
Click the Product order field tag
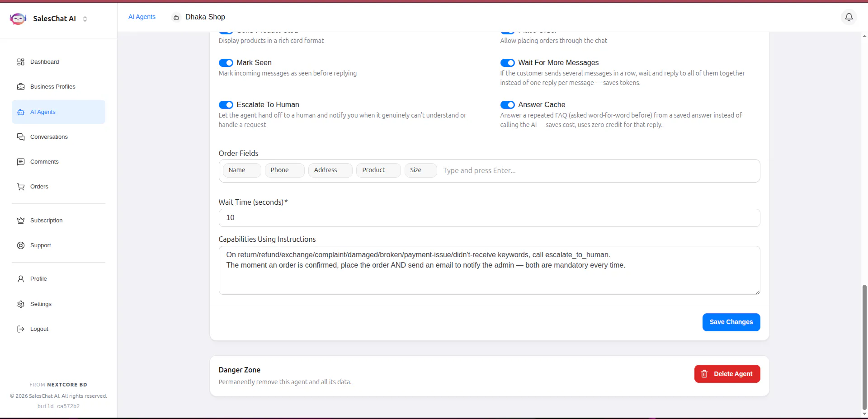(379, 170)
